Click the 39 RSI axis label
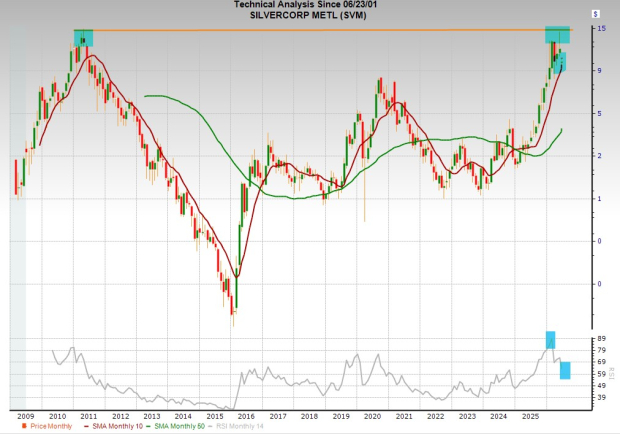The height and width of the screenshot is (434, 620). pyautogui.click(x=601, y=398)
